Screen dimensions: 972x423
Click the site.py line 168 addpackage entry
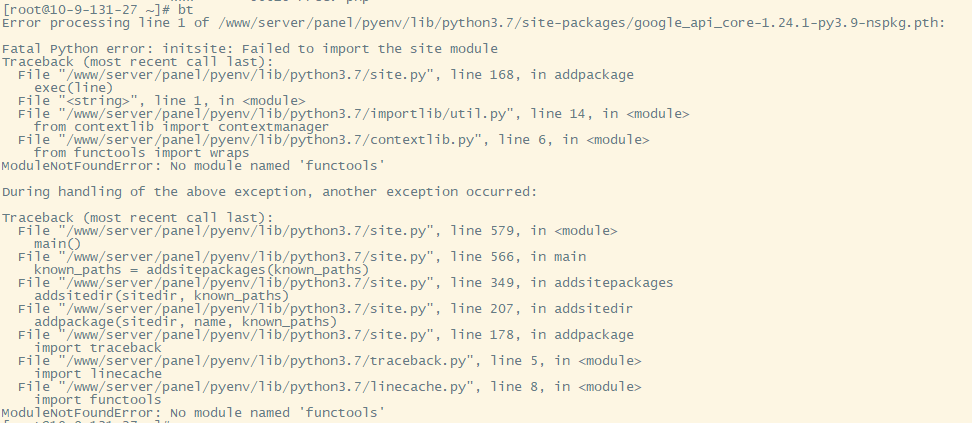point(326,75)
